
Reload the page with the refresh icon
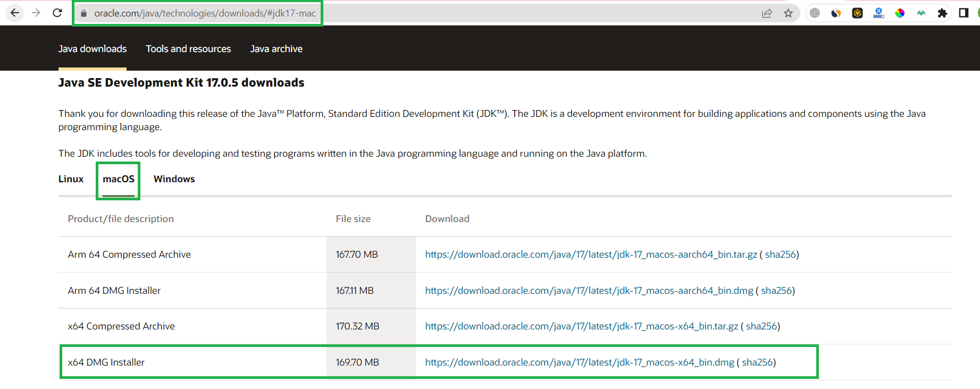(x=57, y=13)
